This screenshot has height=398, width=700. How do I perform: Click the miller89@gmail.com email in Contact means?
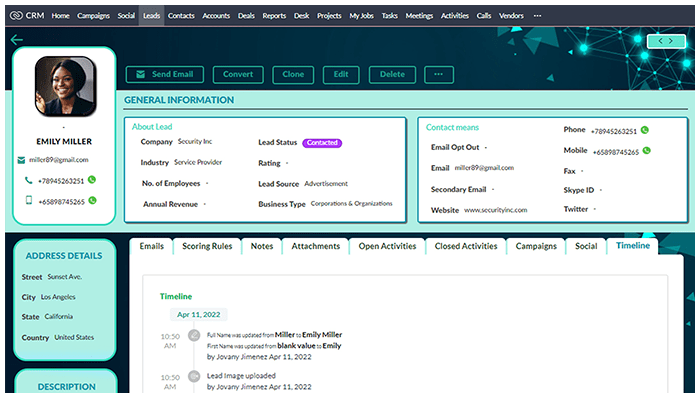tap(484, 168)
